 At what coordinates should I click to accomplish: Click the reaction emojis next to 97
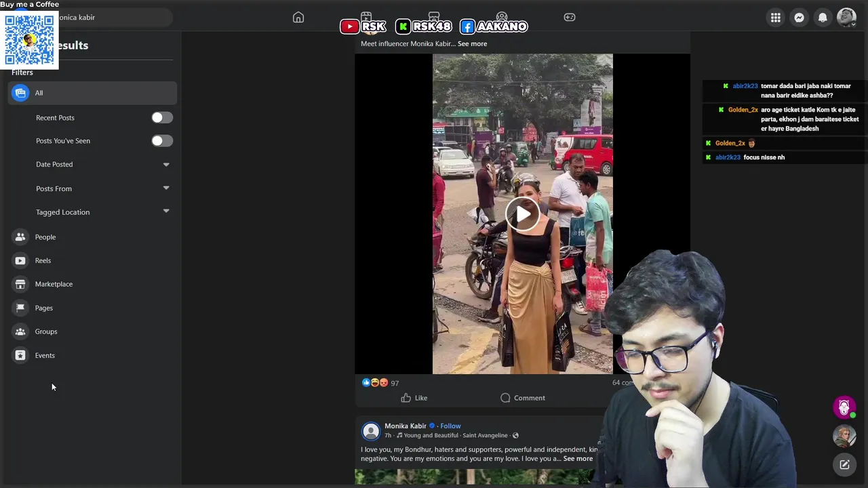pos(375,383)
